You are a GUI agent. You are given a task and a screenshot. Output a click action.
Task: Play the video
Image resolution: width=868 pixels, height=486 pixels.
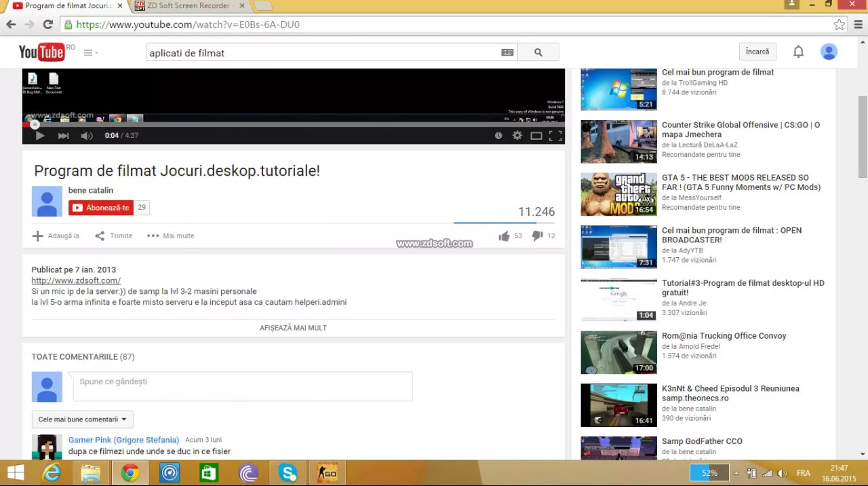point(39,136)
